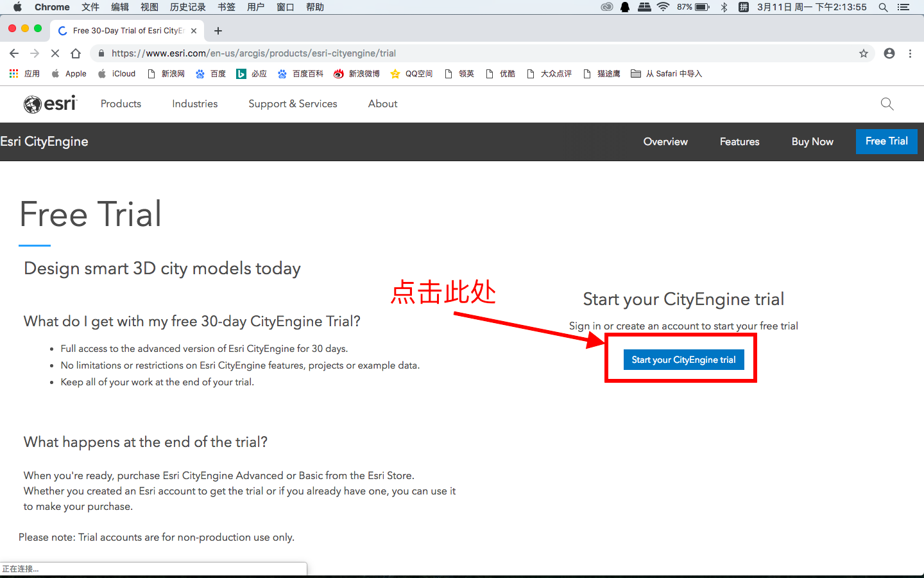Open the 优酷 bookmark
924x578 pixels.
[501, 74]
